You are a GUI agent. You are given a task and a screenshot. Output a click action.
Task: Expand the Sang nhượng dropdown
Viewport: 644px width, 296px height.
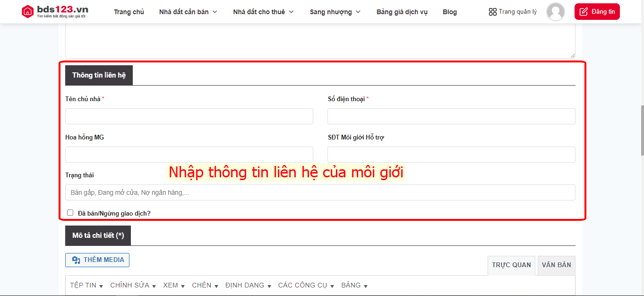pos(335,12)
